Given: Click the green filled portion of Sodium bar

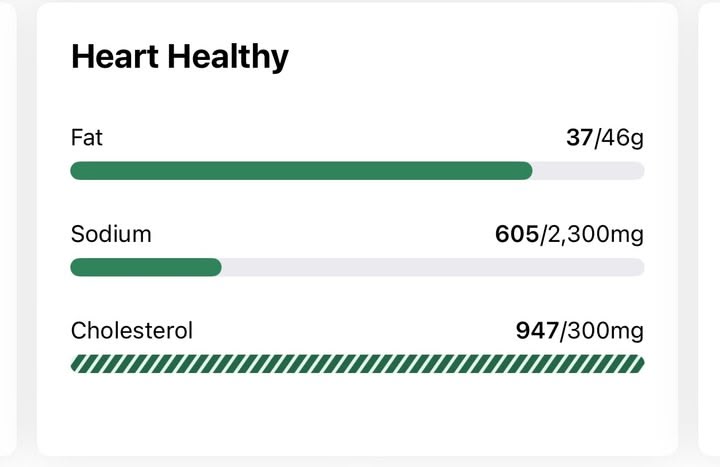Looking at the screenshot, I should click(x=146, y=267).
